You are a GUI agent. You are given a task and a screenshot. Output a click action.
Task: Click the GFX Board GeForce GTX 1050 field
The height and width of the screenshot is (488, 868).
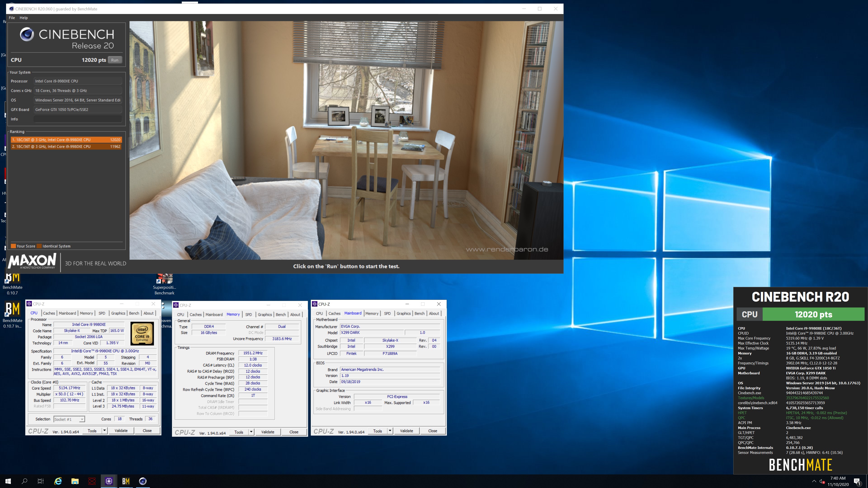pos(78,109)
